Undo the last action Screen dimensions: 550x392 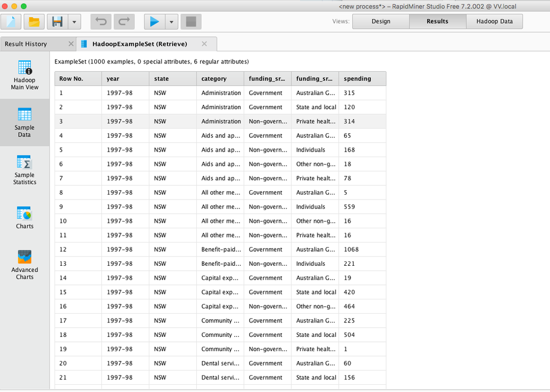coord(101,22)
